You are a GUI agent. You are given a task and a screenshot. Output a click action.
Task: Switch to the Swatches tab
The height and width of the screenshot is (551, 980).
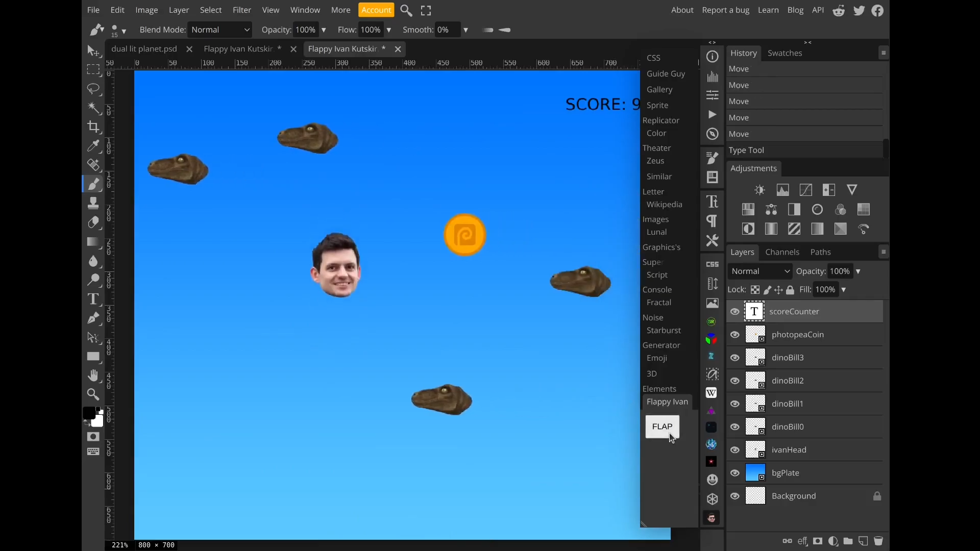coord(785,53)
